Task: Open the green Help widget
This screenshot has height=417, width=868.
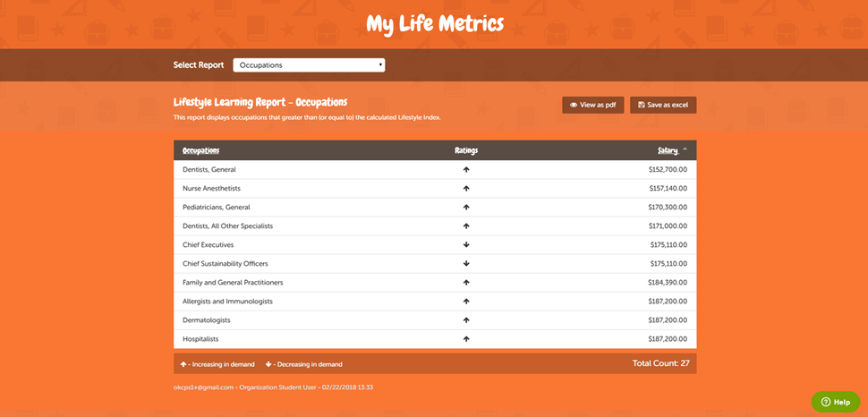Action: pyautogui.click(x=835, y=402)
